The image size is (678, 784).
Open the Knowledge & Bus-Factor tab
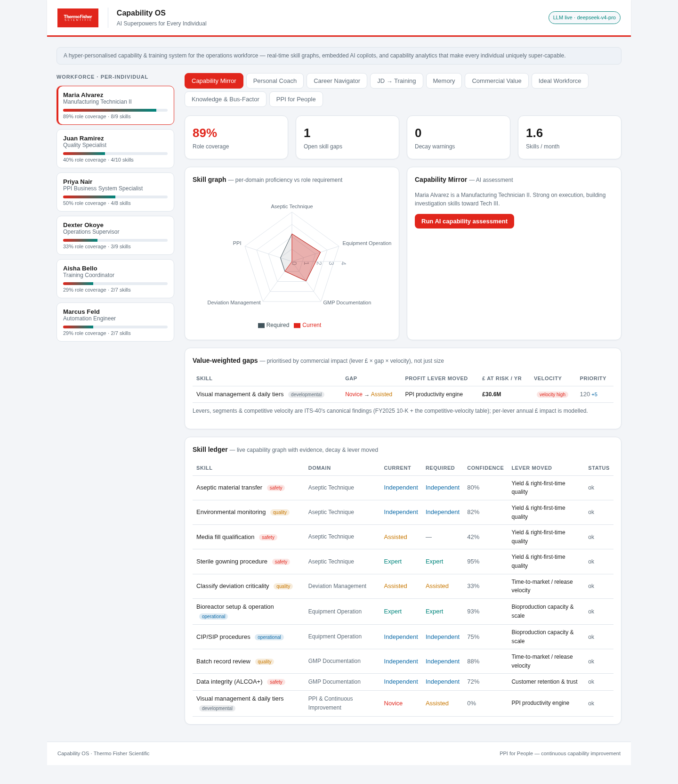point(226,99)
